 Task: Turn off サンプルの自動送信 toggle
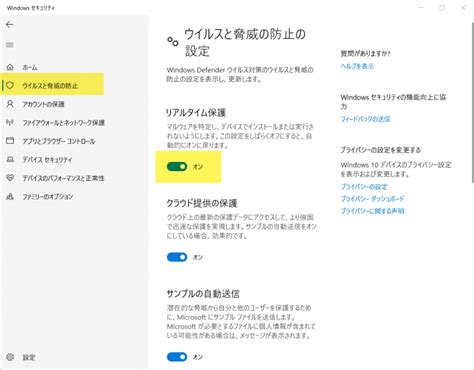coord(177,357)
